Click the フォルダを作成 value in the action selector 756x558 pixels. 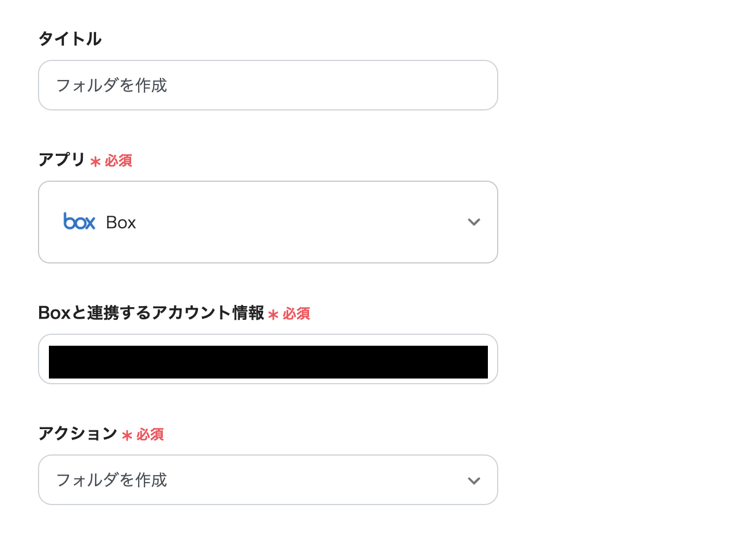(112, 480)
